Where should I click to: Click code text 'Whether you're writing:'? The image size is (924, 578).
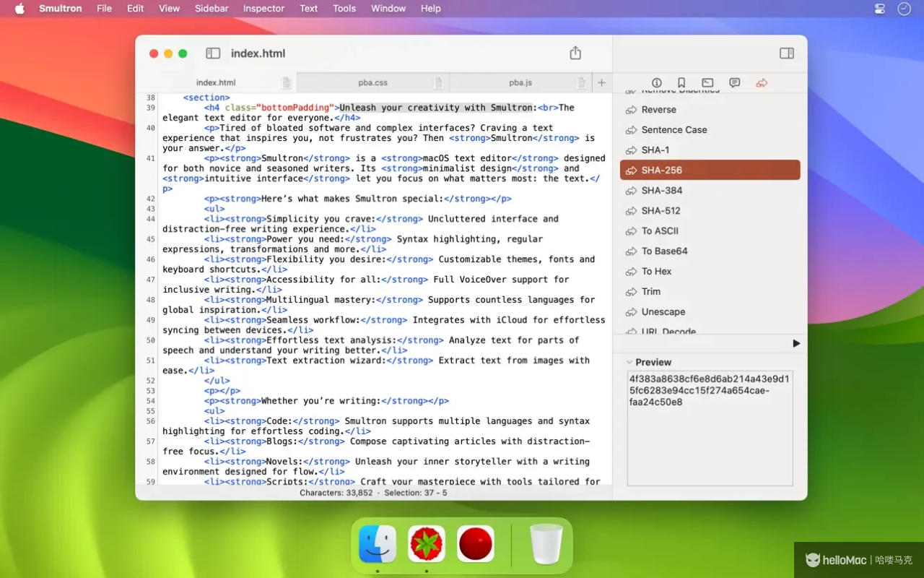point(321,401)
